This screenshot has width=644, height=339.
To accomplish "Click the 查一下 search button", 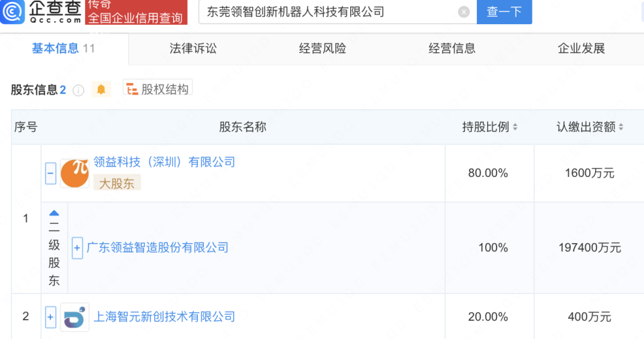I will [504, 12].
